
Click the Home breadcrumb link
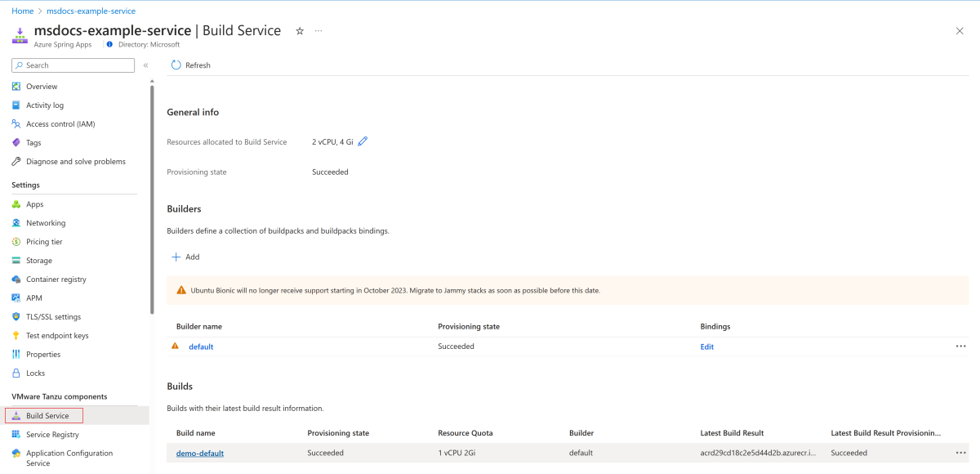[x=23, y=11]
